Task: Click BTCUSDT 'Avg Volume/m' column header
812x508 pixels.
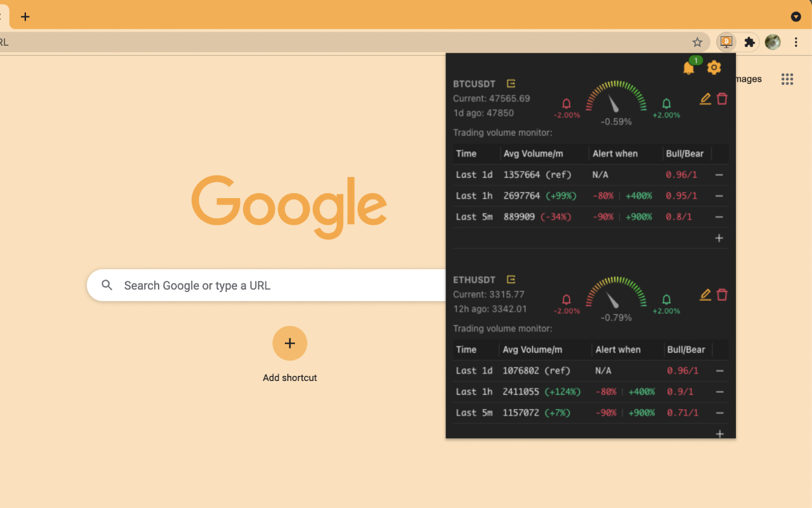Action: click(533, 154)
